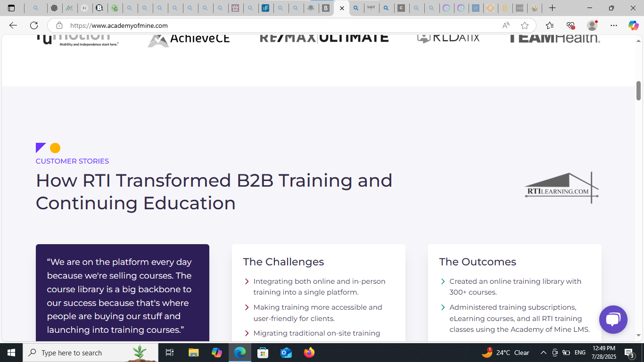Click the RTILearning.com logo
The image size is (644, 362).
point(562,187)
